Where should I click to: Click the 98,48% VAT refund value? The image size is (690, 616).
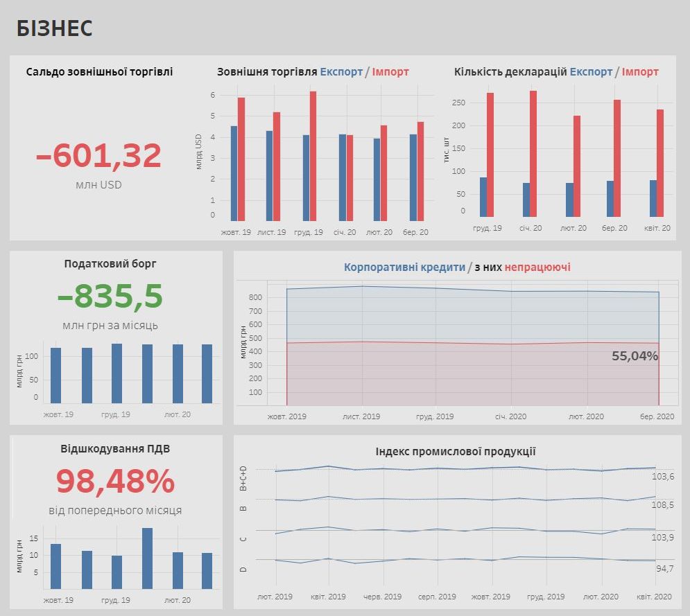(x=115, y=482)
